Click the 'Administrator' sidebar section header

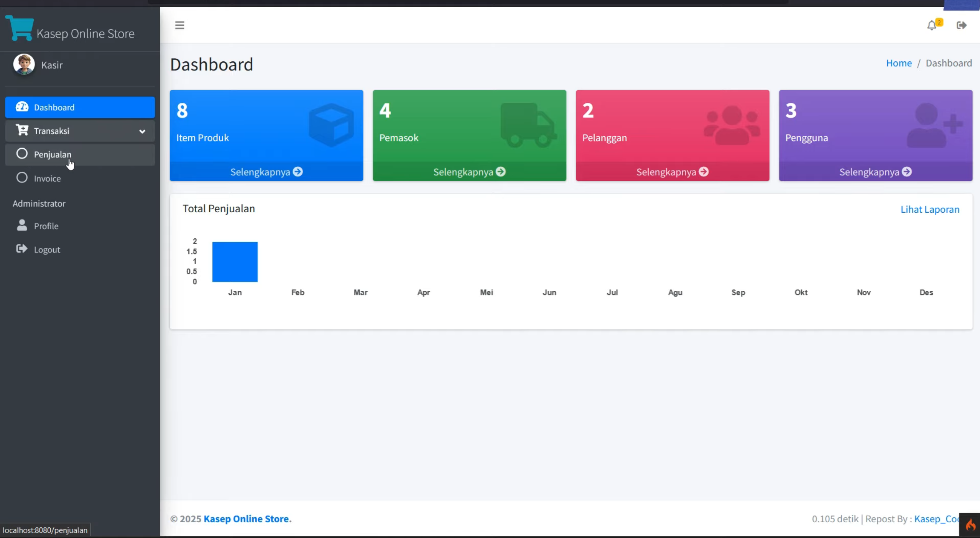(x=39, y=203)
